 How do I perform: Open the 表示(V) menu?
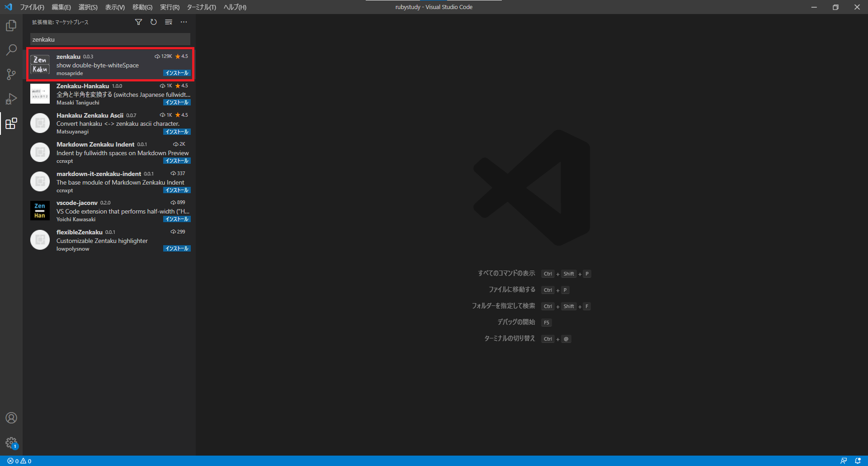[115, 7]
